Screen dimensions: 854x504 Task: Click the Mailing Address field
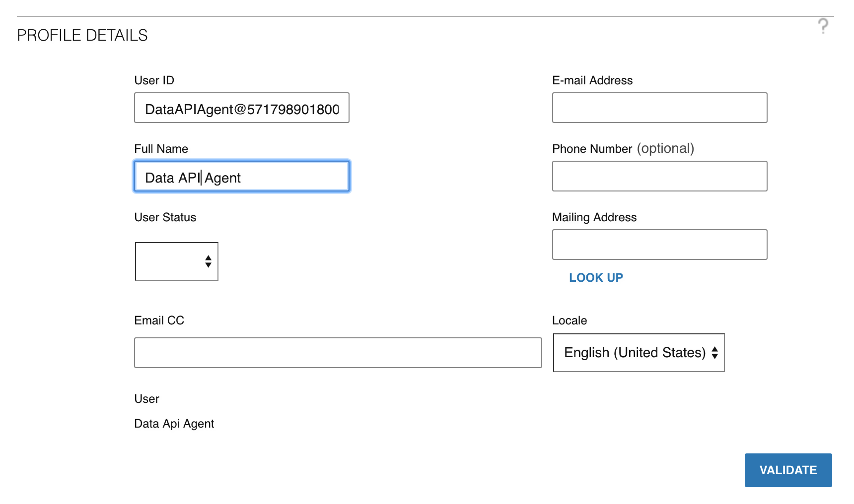(659, 245)
